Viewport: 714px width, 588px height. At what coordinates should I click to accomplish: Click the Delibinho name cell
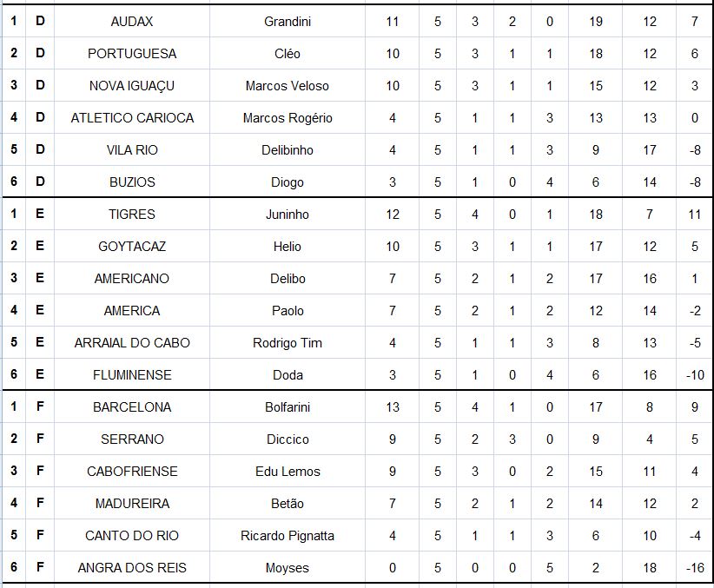287,150
